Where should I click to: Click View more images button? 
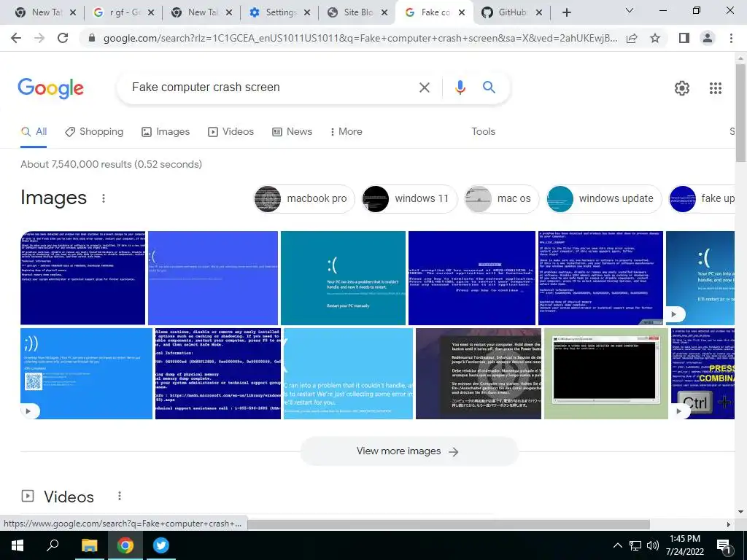coord(409,451)
